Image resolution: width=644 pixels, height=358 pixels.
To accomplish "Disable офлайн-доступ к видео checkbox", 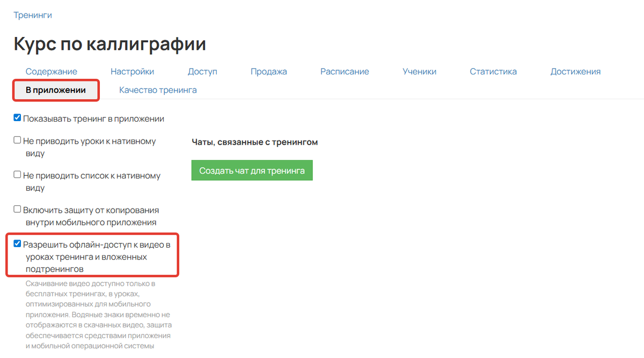I will coord(17,243).
